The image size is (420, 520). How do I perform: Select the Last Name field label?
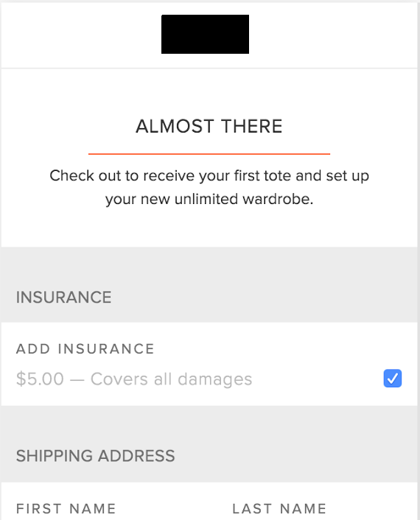point(279,508)
